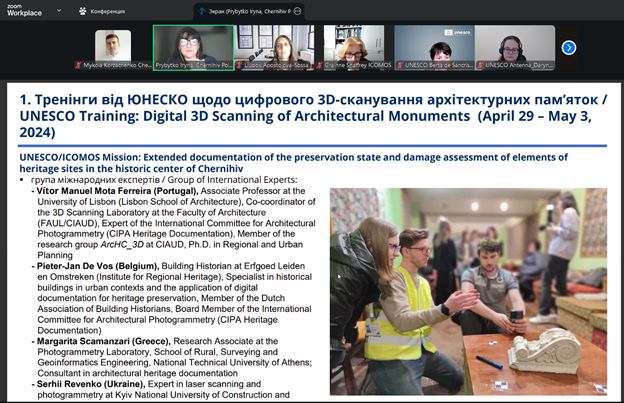Click muted mic icon on UNESCO Antenna's tile
The image size is (624, 403).
[480, 65]
